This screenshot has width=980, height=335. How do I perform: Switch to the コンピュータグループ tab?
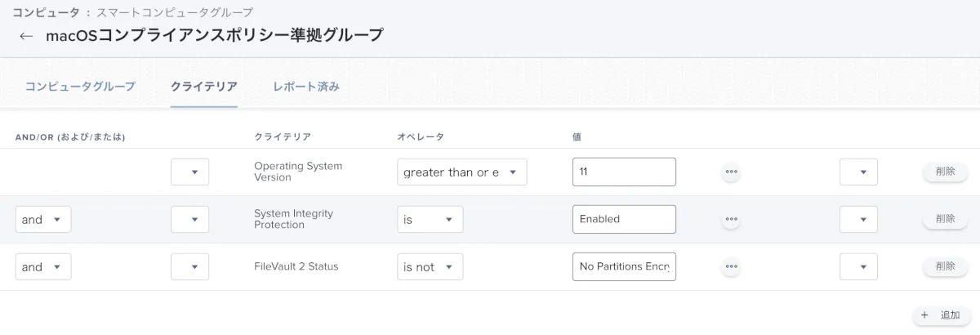[x=80, y=87]
